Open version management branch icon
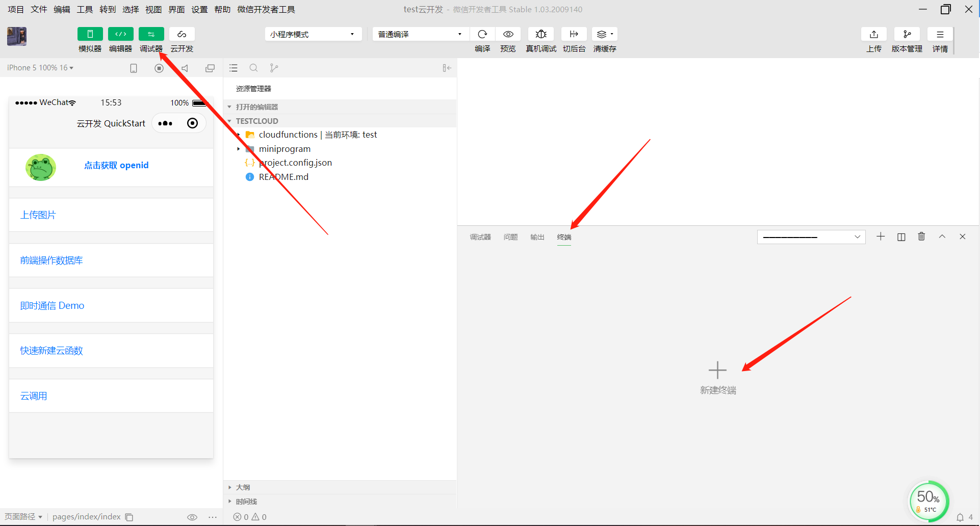Screen dimensions: 980x526 907,34
